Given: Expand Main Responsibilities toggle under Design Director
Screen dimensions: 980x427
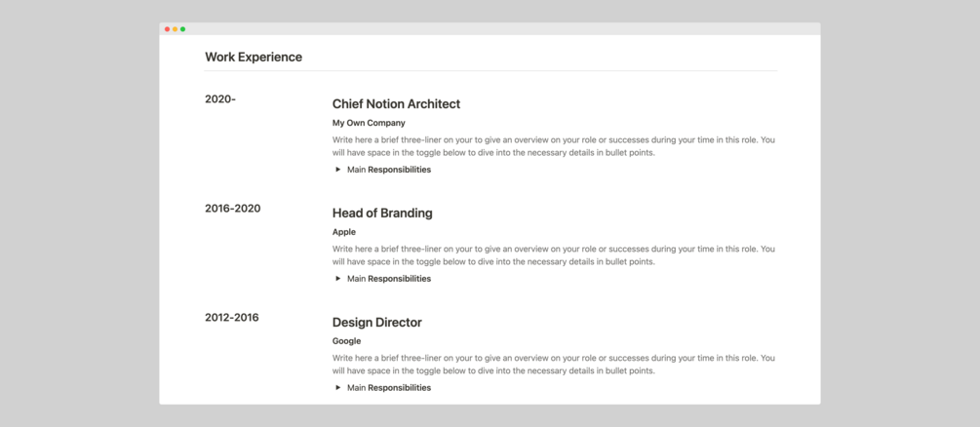Looking at the screenshot, I should [338, 388].
